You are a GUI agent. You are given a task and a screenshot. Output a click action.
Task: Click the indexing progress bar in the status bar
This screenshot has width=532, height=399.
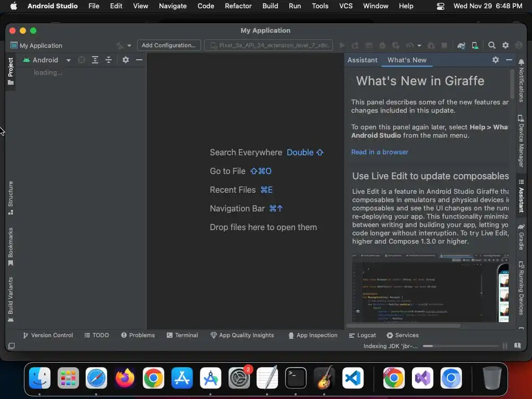pyautogui.click(x=461, y=346)
